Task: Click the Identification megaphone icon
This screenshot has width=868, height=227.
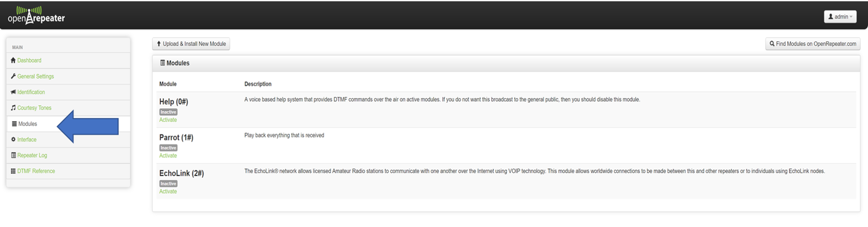Action: pyautogui.click(x=13, y=92)
